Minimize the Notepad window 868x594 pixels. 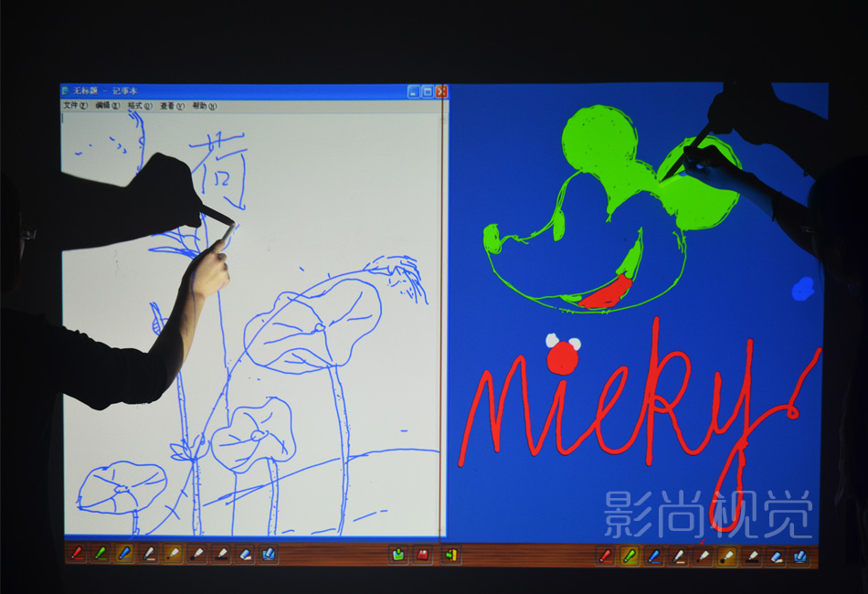(x=414, y=91)
